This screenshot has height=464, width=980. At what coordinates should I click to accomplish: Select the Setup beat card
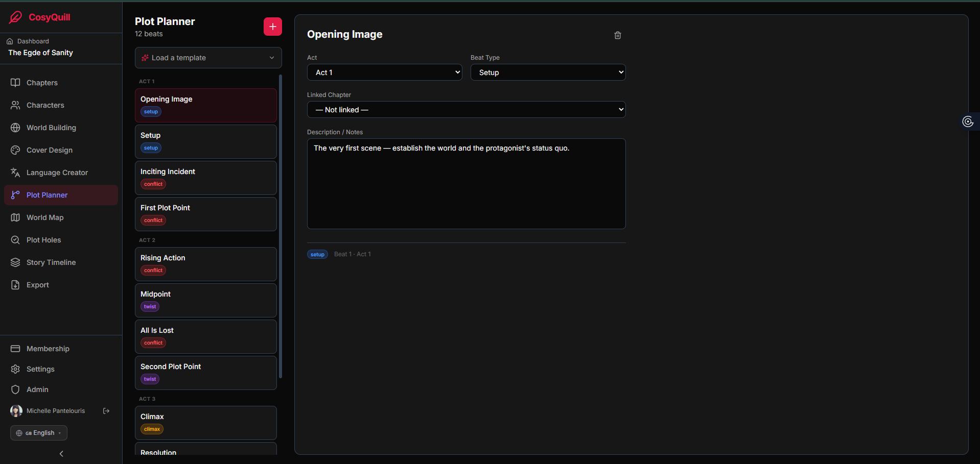click(206, 141)
